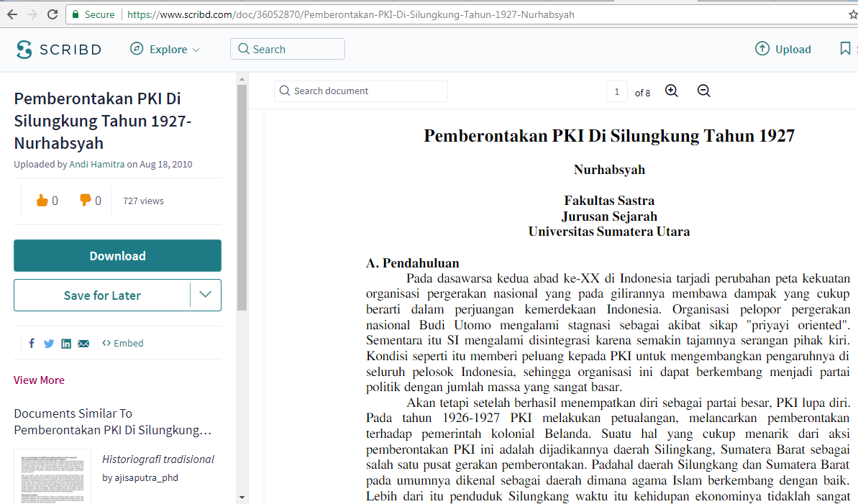Click the Search document field
Image resolution: width=858 pixels, height=504 pixels.
pyautogui.click(x=361, y=91)
